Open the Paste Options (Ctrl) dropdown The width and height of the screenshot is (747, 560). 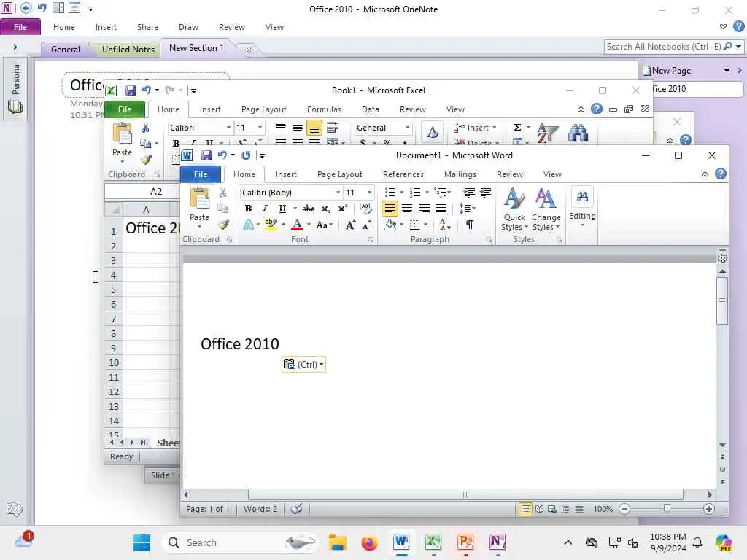[x=304, y=365]
